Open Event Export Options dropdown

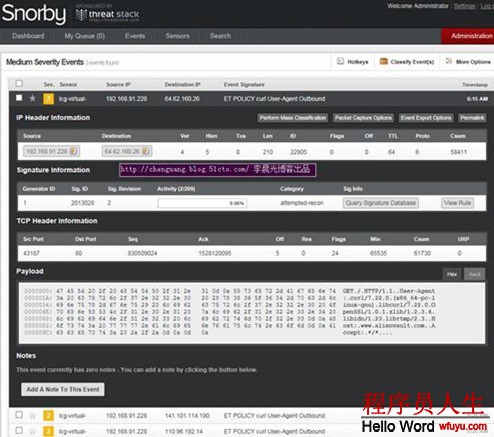click(426, 118)
